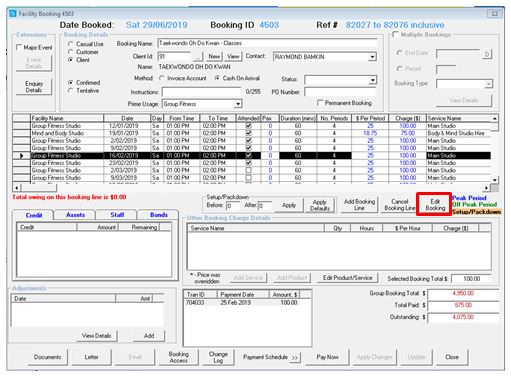This screenshot has height=376, width=511.
Task: Click the Client Id field
Action: click(174, 56)
